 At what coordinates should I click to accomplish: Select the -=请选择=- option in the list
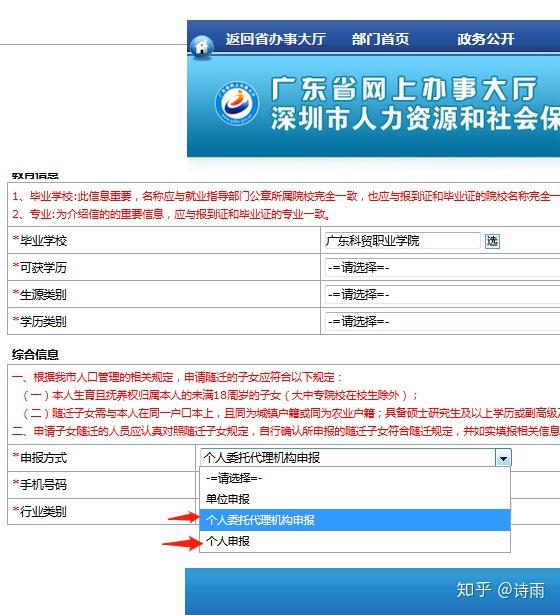[355, 478]
